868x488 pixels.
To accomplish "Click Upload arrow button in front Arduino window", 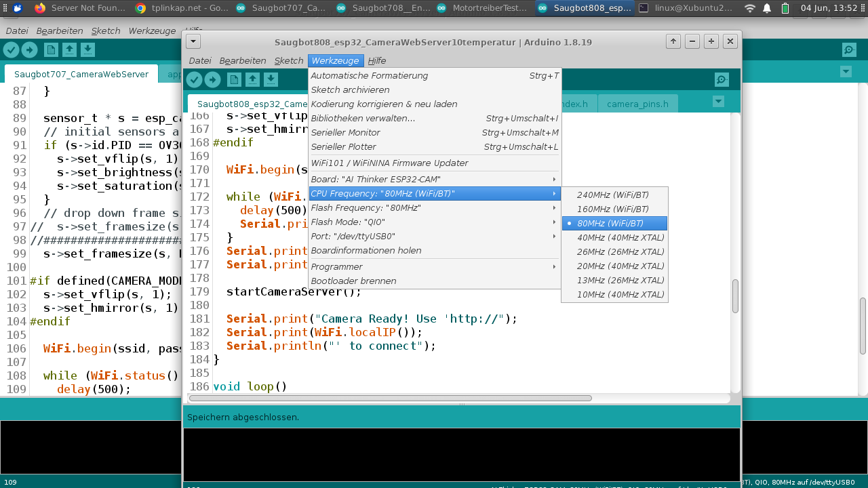I will pyautogui.click(x=213, y=80).
